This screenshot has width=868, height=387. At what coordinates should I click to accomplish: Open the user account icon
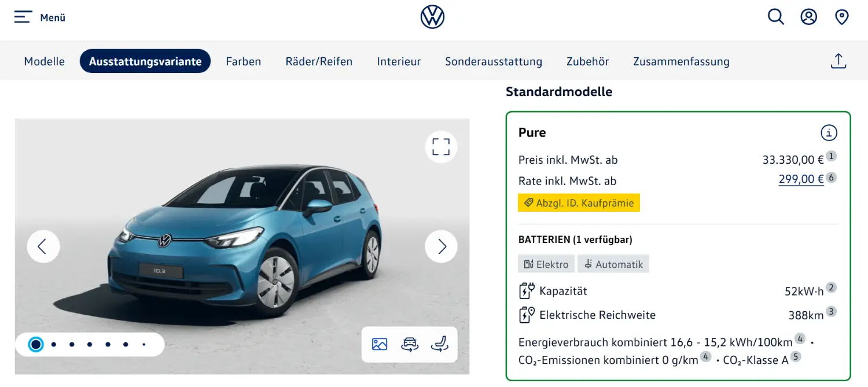click(808, 17)
